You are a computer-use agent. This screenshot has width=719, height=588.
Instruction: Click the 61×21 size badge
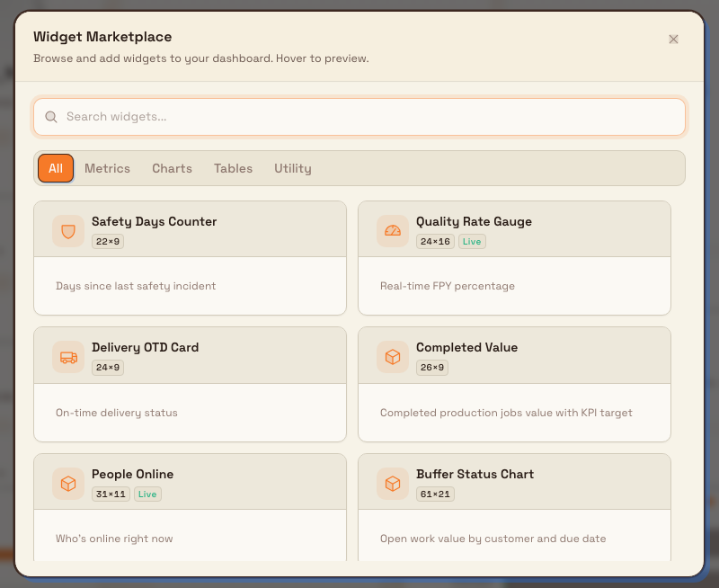click(435, 494)
